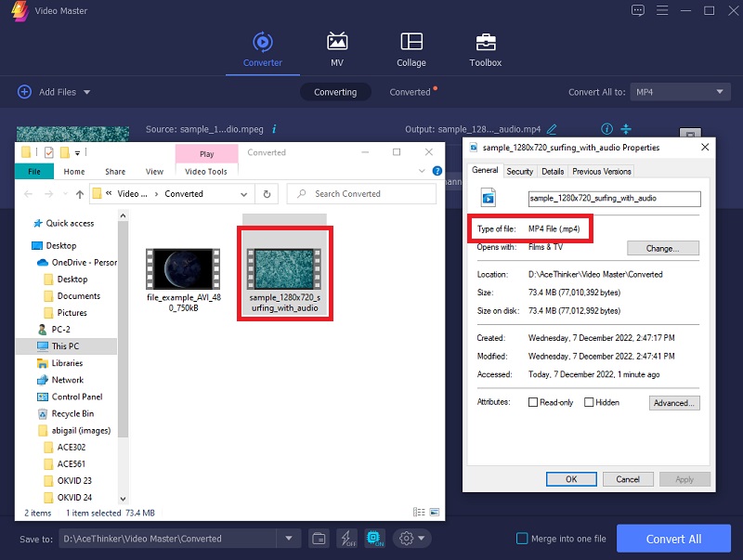
Task: Open Recycle Bin in navigation pane
Action: (x=72, y=413)
